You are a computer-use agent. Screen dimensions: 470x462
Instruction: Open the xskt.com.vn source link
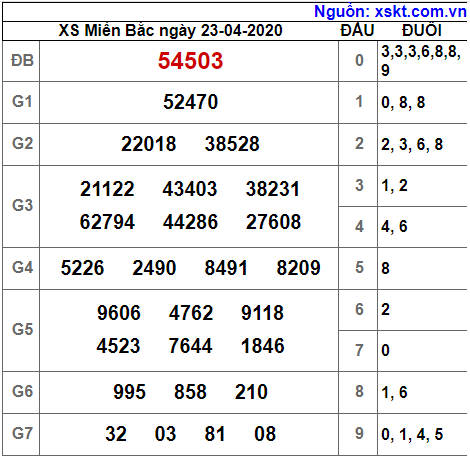[390, 12]
